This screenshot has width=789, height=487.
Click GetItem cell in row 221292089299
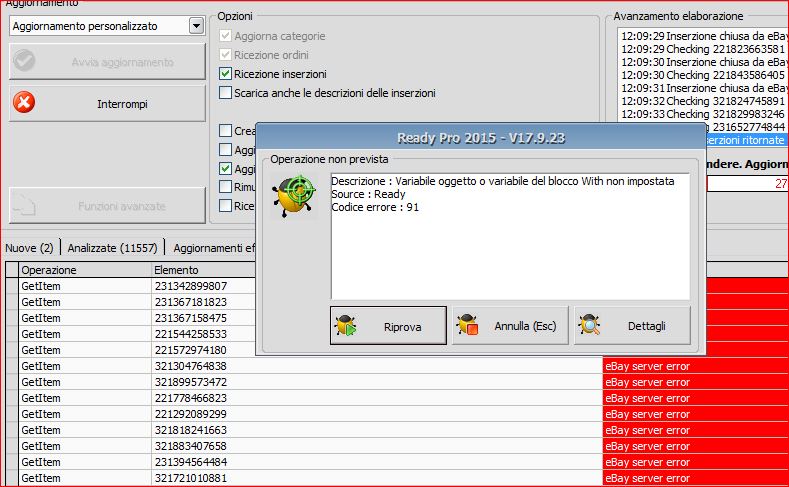click(85, 414)
